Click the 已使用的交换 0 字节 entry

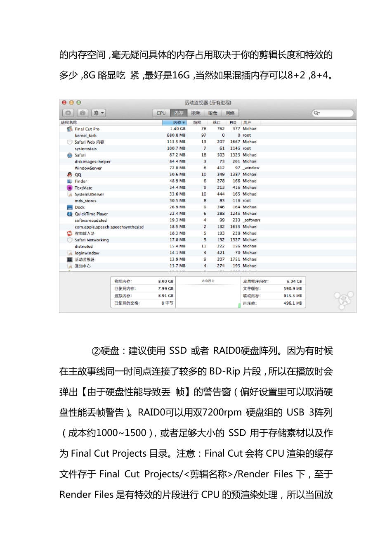143,303
